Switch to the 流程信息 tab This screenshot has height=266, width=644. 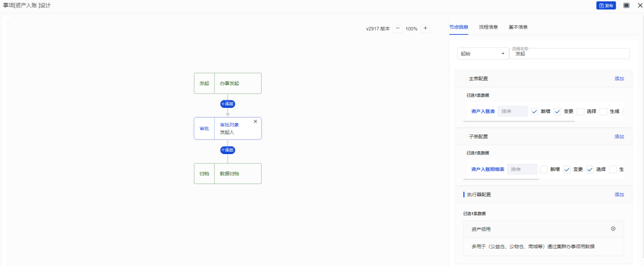click(x=488, y=27)
